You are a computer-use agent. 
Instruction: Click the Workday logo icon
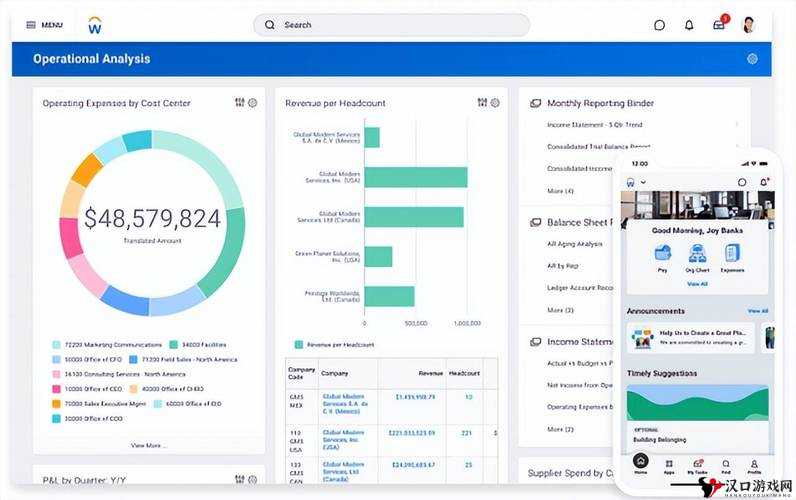point(94,25)
